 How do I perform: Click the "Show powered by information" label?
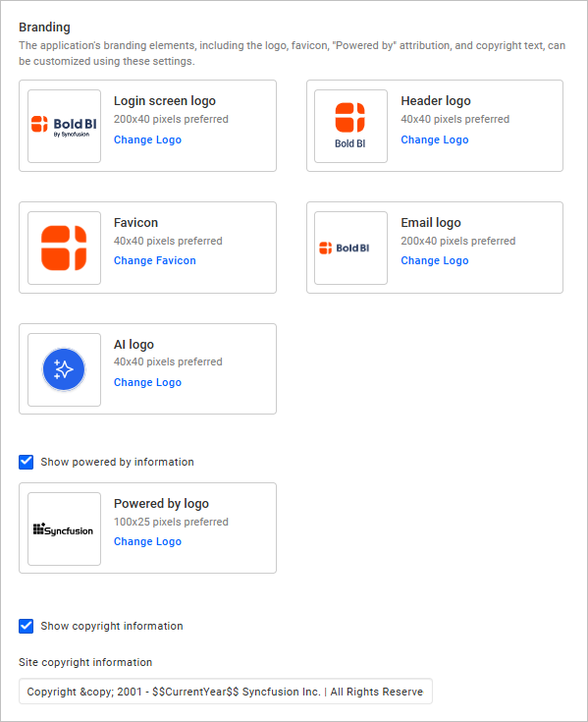(x=118, y=462)
